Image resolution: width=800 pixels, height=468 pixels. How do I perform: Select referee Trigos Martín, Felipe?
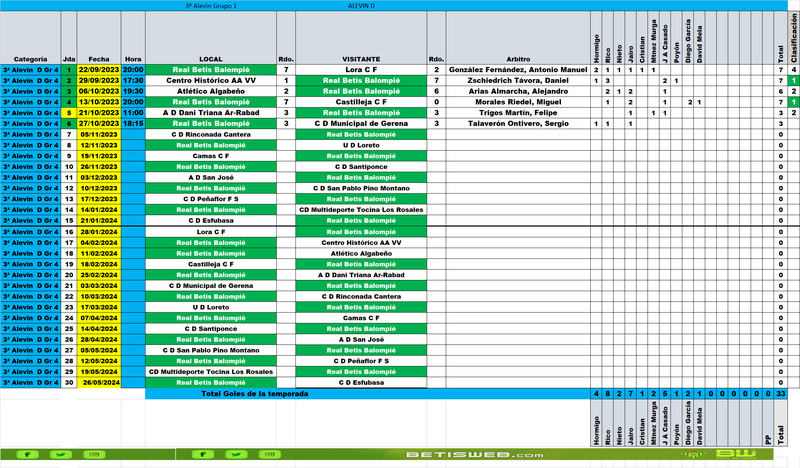pyautogui.click(x=518, y=113)
